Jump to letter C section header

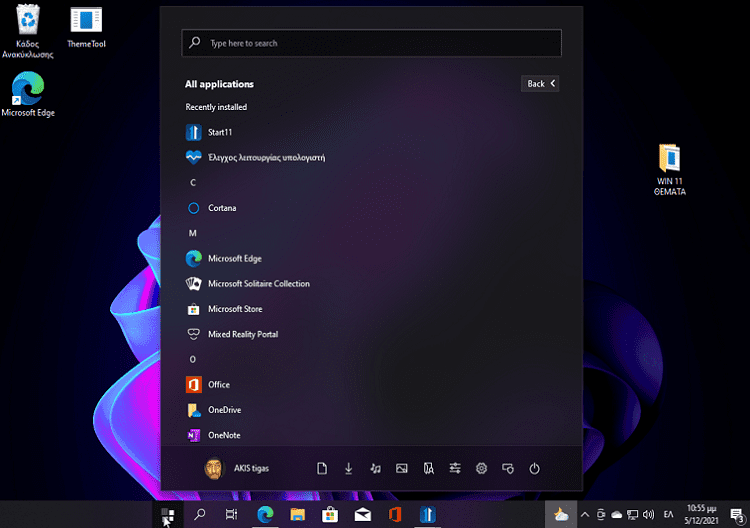click(193, 183)
